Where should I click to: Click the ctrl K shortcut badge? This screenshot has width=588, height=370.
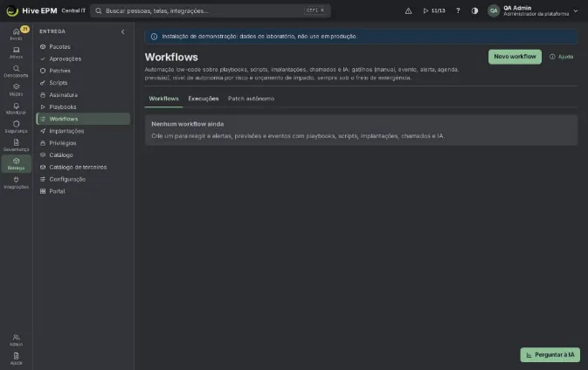315,10
